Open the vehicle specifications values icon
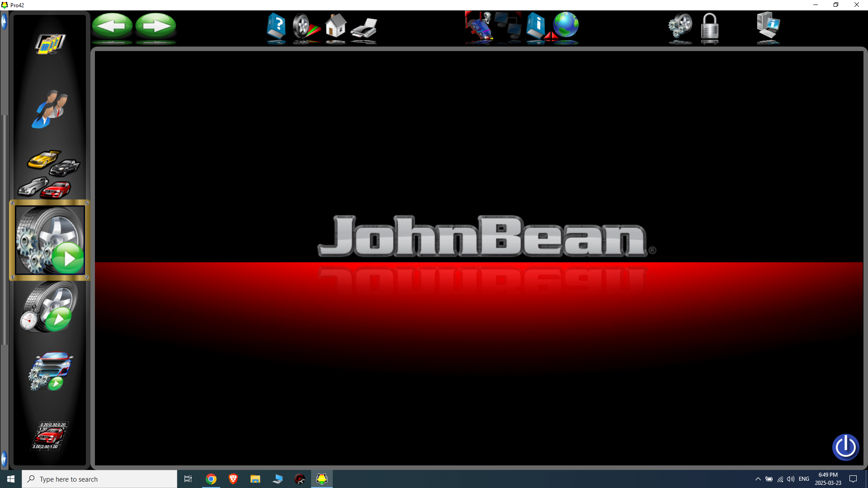 50,436
